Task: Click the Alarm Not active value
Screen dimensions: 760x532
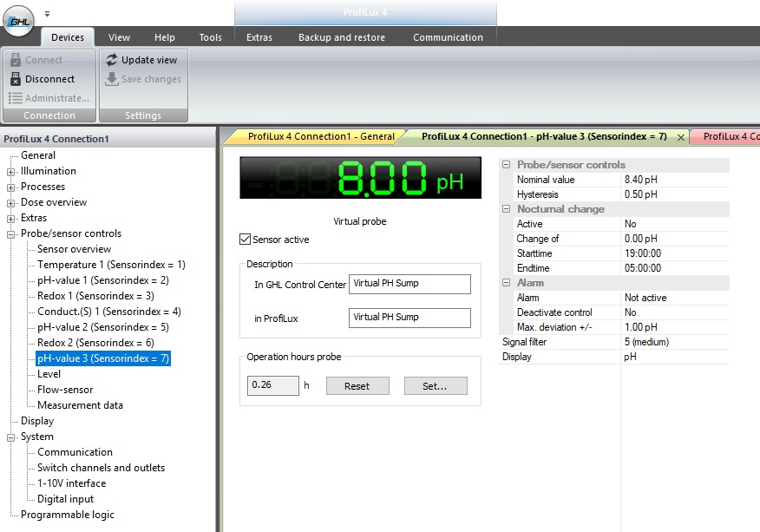Action: [675, 298]
